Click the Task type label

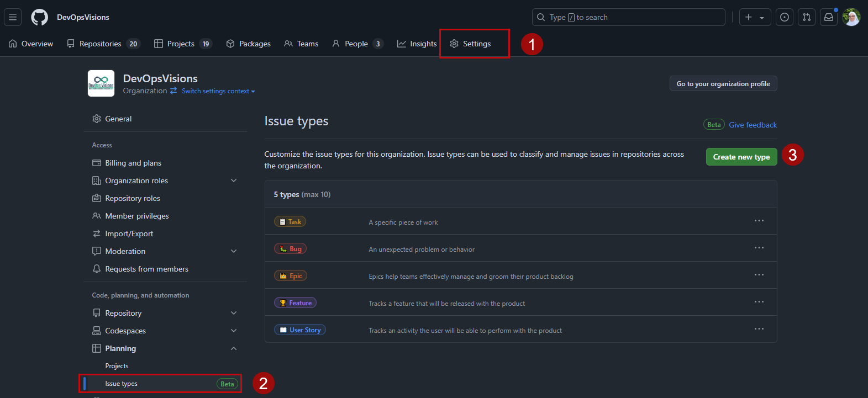pos(290,221)
